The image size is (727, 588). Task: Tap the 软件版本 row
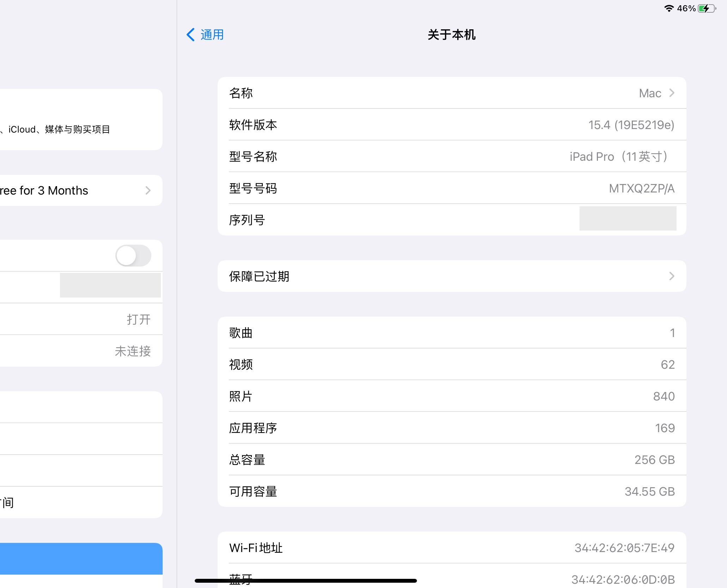pyautogui.click(x=452, y=124)
